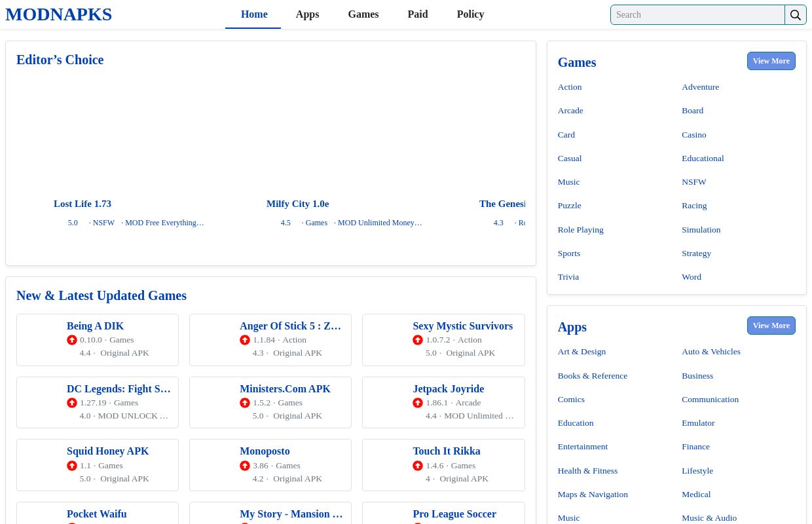Click View More in the Games panel

coord(771,61)
